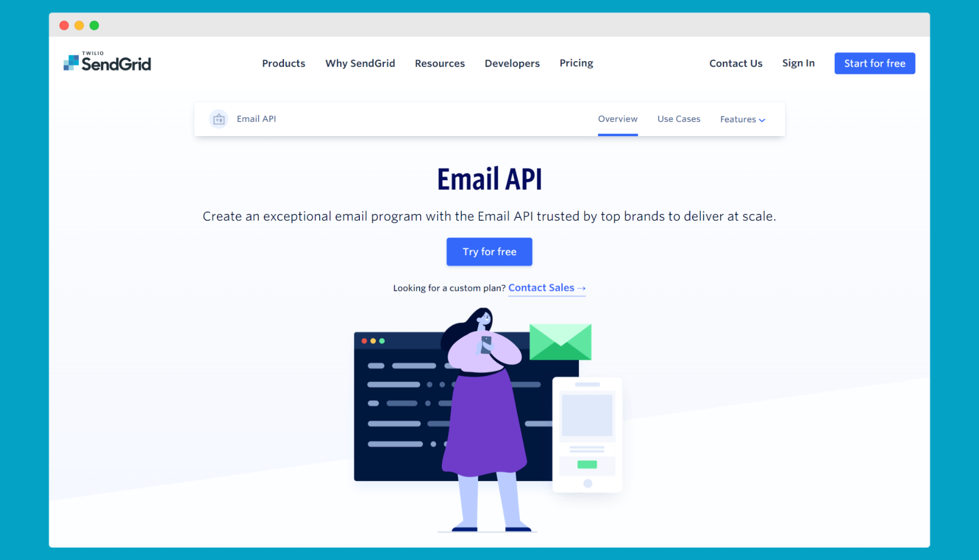Select the Overview tab
The image size is (979, 560).
click(x=617, y=119)
